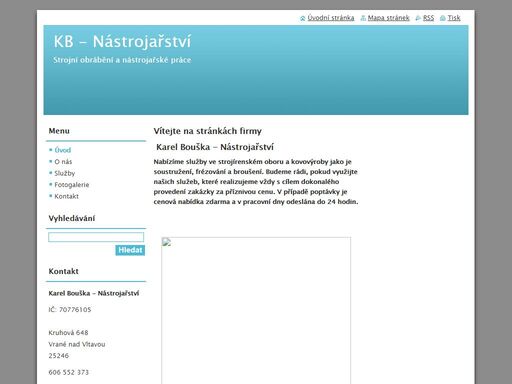The width and height of the screenshot is (512, 384).
Task: Click the RSS feed icon
Action: coord(418,18)
